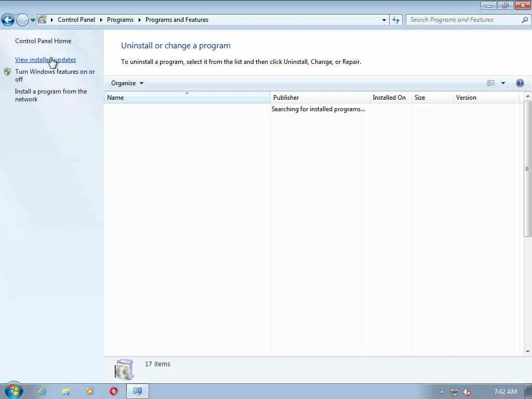Open View installed updates link

(x=46, y=60)
